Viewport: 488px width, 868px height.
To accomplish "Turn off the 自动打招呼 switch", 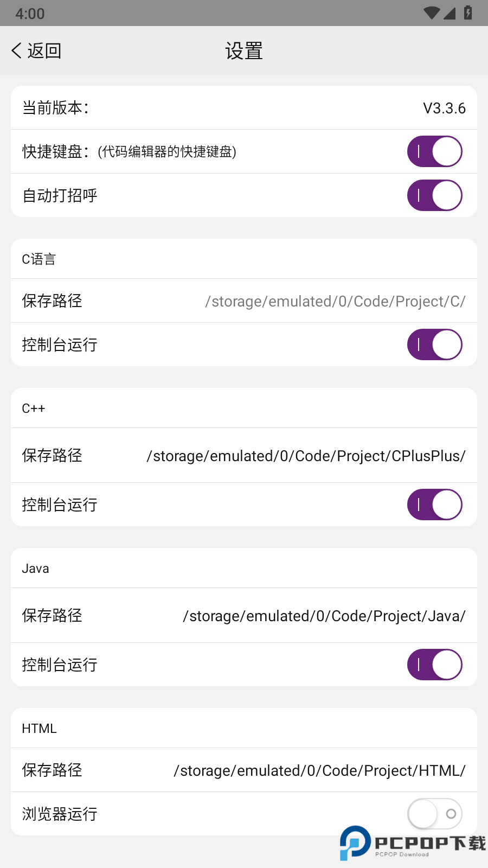I will click(434, 195).
